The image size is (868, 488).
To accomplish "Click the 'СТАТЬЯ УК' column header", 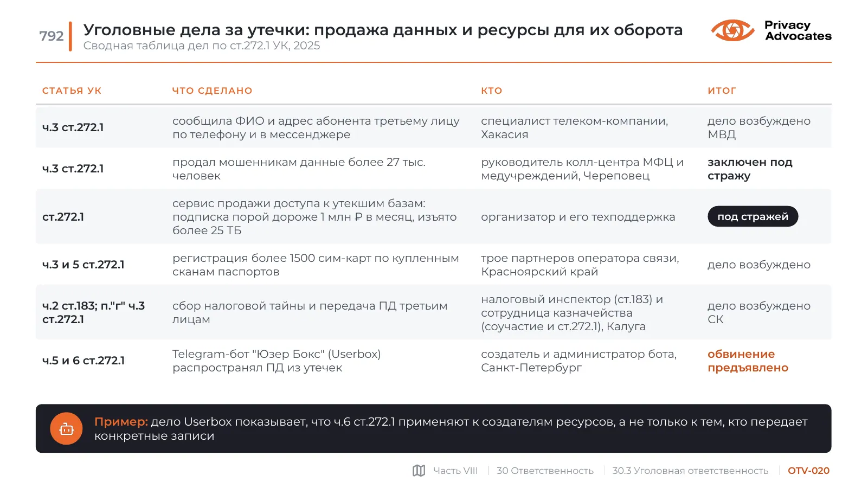I will (x=72, y=91).
